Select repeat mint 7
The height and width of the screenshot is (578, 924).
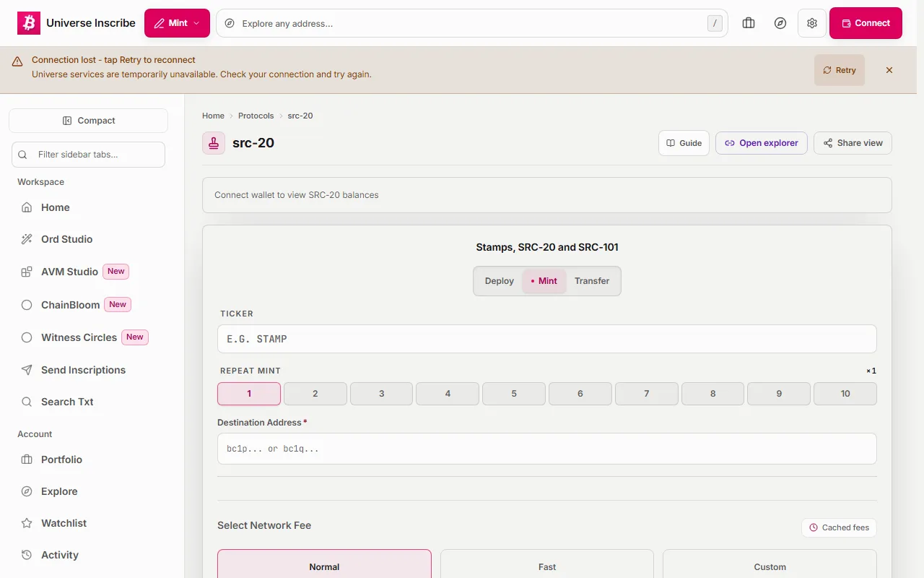(x=647, y=394)
